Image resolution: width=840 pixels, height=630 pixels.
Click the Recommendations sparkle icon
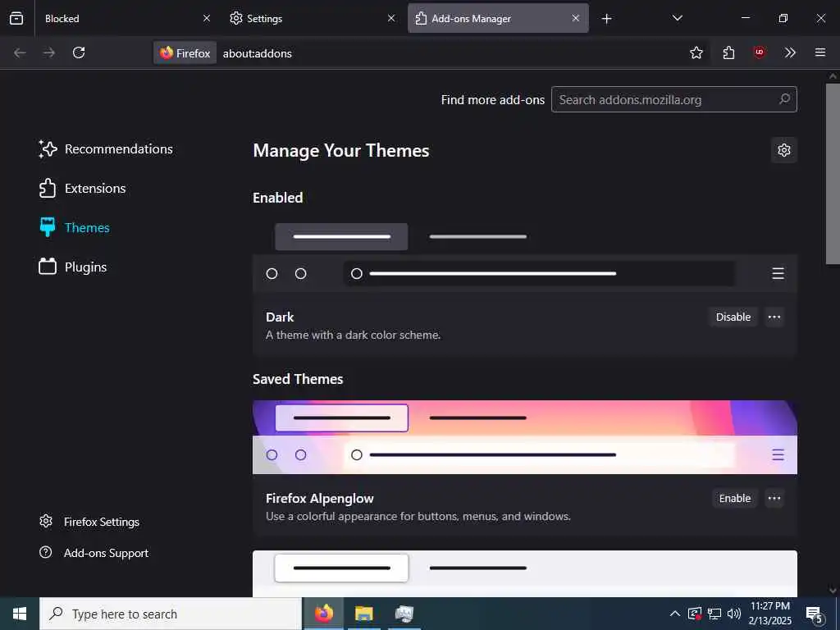[48, 149]
